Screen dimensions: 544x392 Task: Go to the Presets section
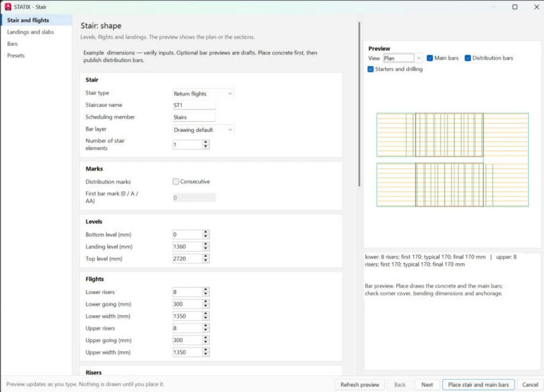click(36, 55)
